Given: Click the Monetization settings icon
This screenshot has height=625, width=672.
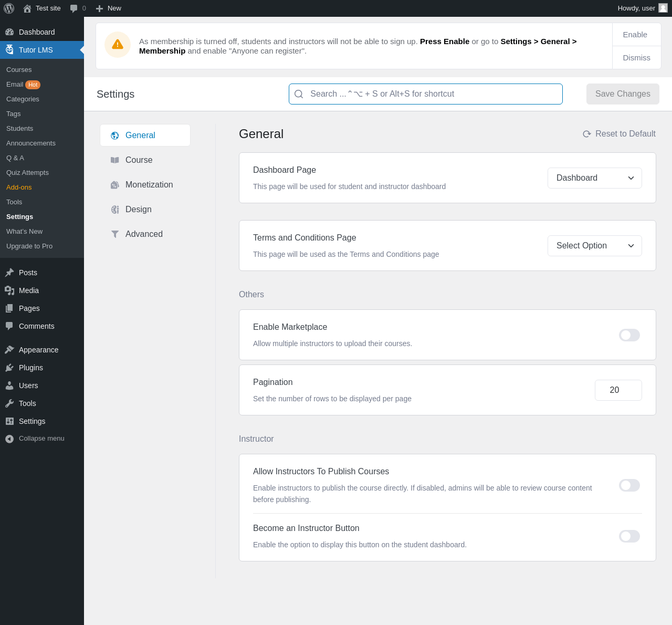Looking at the screenshot, I should [x=115, y=185].
